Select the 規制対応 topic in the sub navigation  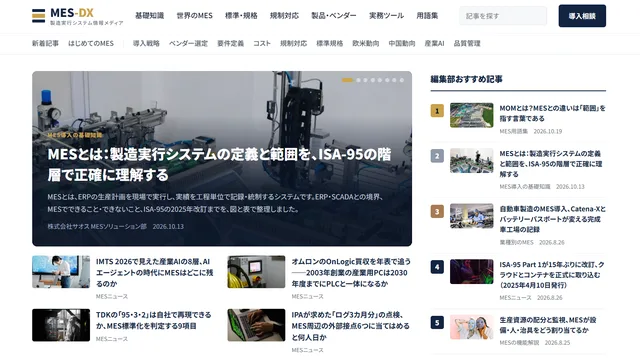pyautogui.click(x=293, y=43)
